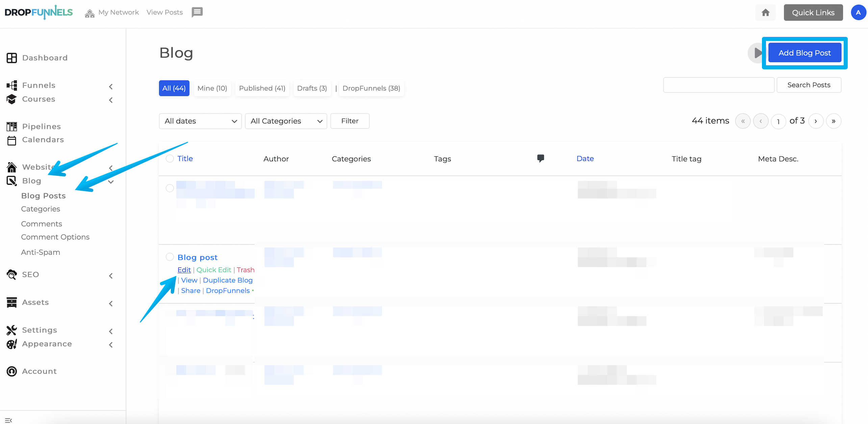The height and width of the screenshot is (424, 868).
Task: Open Comments in sidebar
Action: point(42,224)
